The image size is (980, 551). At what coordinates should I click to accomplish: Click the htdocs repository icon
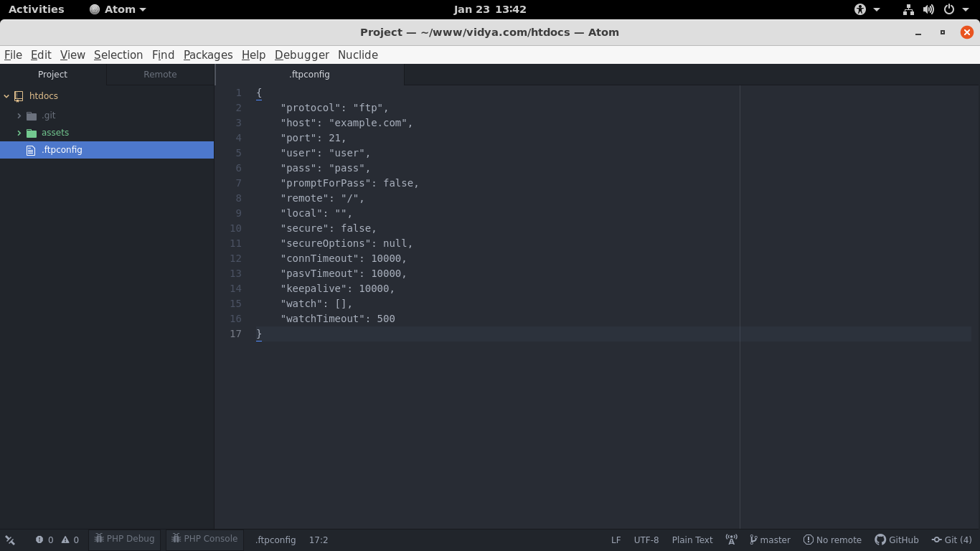19,96
